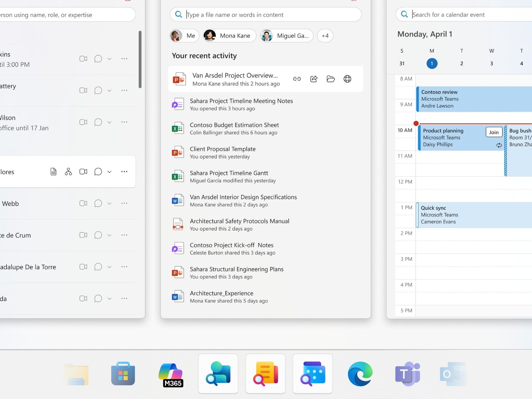Show org chart icon in the Flores row
532x399 pixels.
(x=68, y=172)
